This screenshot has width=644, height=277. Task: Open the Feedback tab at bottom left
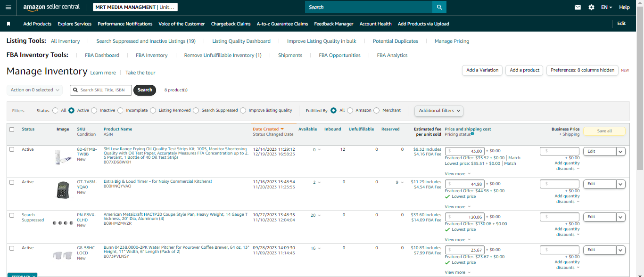point(22,275)
